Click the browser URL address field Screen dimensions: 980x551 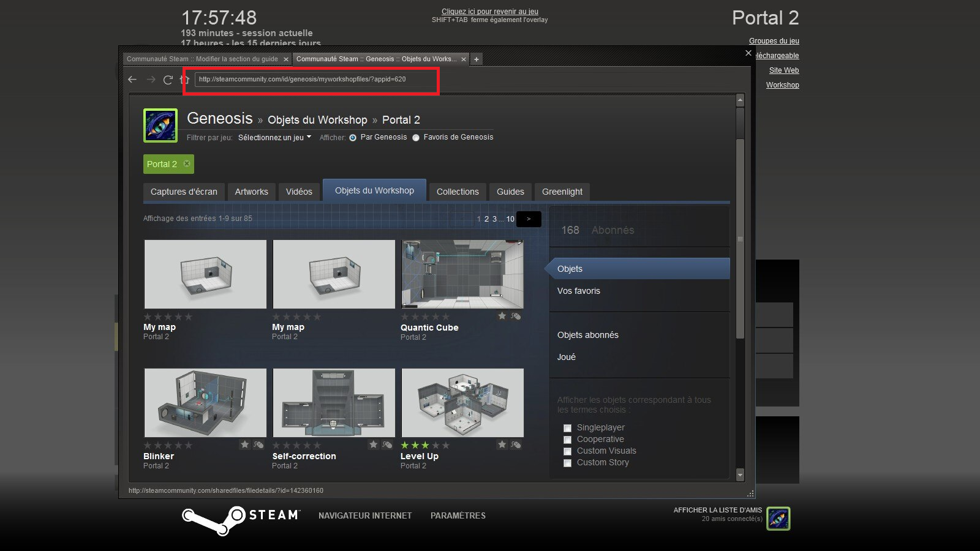point(316,80)
